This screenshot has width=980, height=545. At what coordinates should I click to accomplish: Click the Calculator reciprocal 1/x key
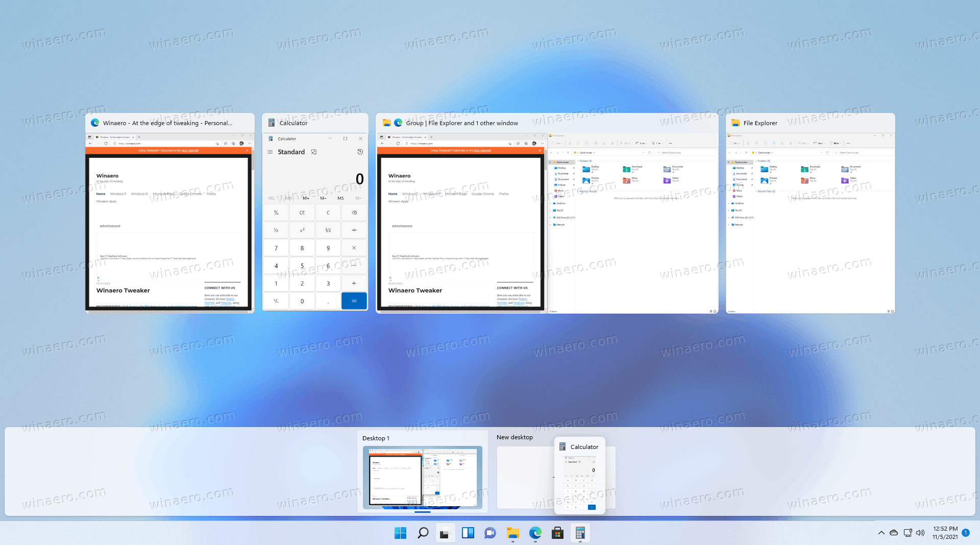276,230
